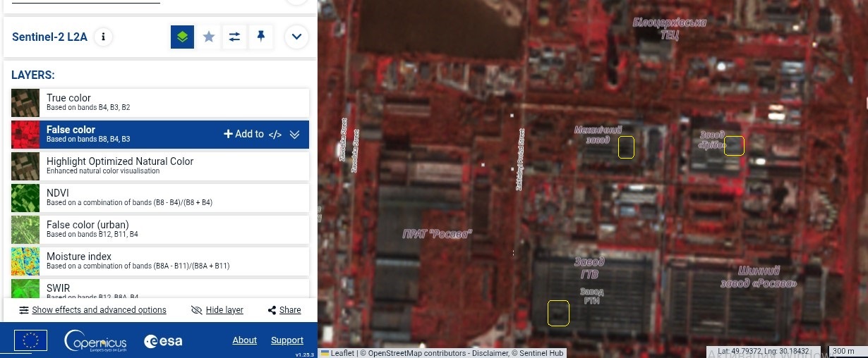Select the NDVI layer
Viewport: 868px width, 358px height.
coord(160,198)
